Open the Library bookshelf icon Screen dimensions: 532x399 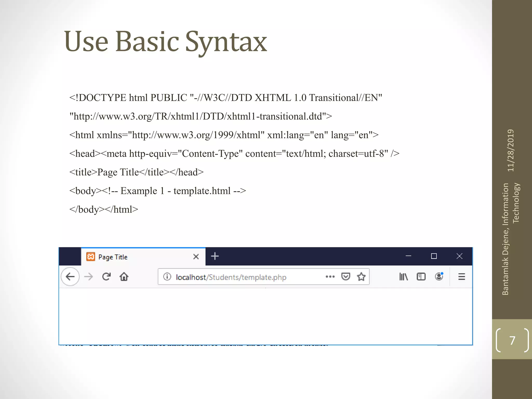[x=403, y=277]
